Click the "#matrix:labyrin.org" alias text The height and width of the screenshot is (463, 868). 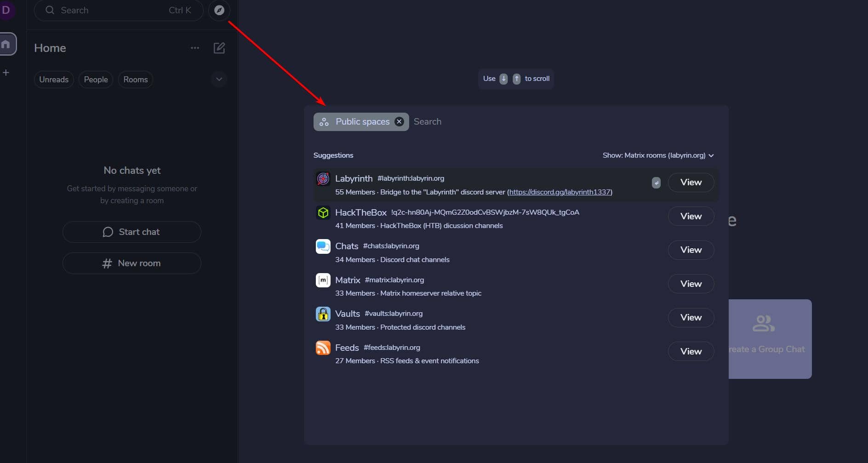point(394,280)
